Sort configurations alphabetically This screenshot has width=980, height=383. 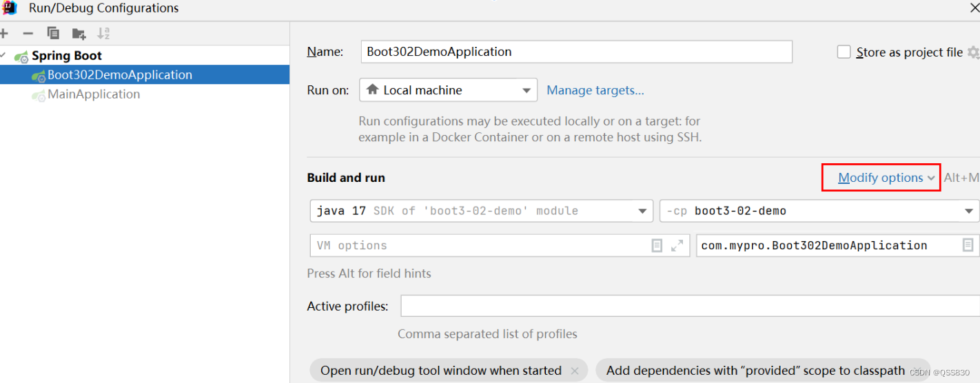(x=103, y=33)
